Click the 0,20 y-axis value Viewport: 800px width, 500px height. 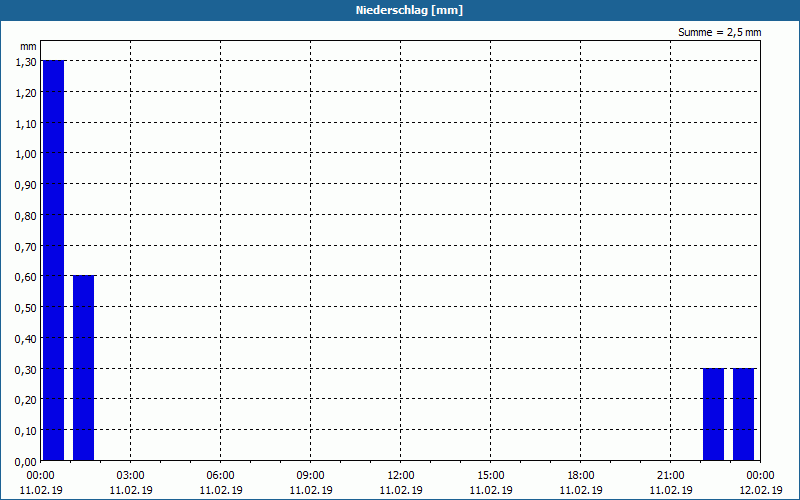(x=26, y=400)
